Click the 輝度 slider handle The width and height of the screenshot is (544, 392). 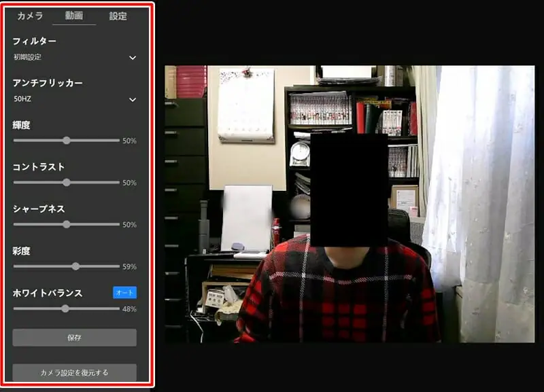[x=67, y=141]
